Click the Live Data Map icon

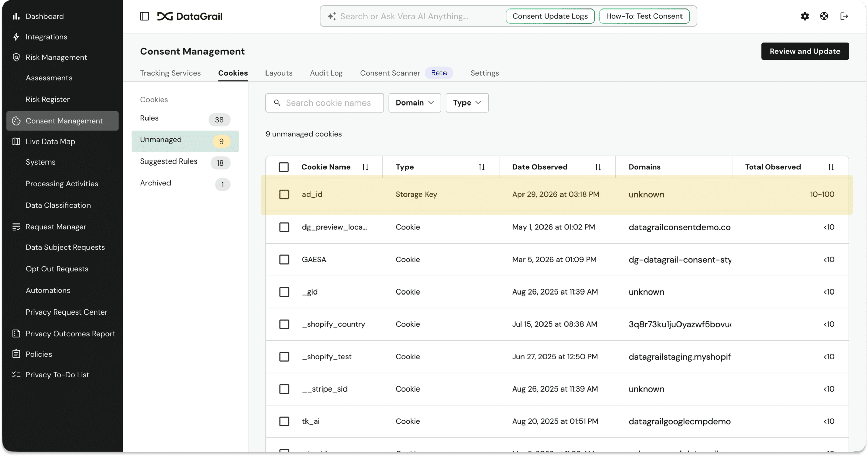click(16, 141)
